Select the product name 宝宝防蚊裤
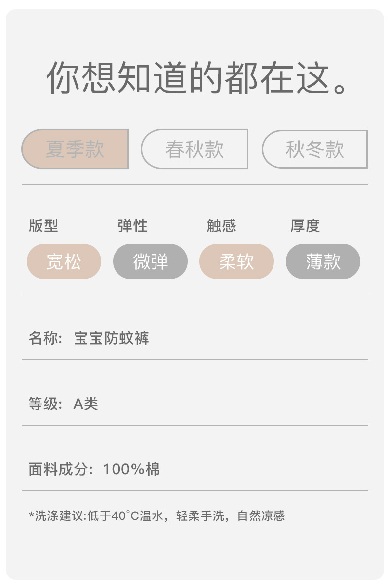 click(x=111, y=339)
